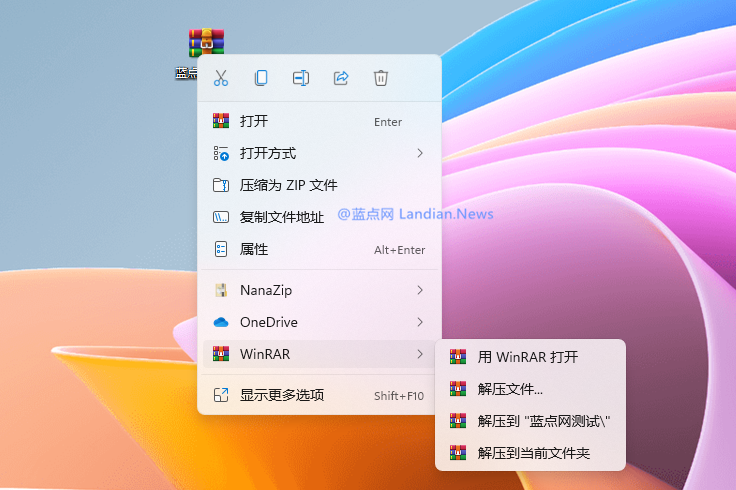Click 复制文件地址 menu entry
736x490 pixels.
(x=282, y=217)
